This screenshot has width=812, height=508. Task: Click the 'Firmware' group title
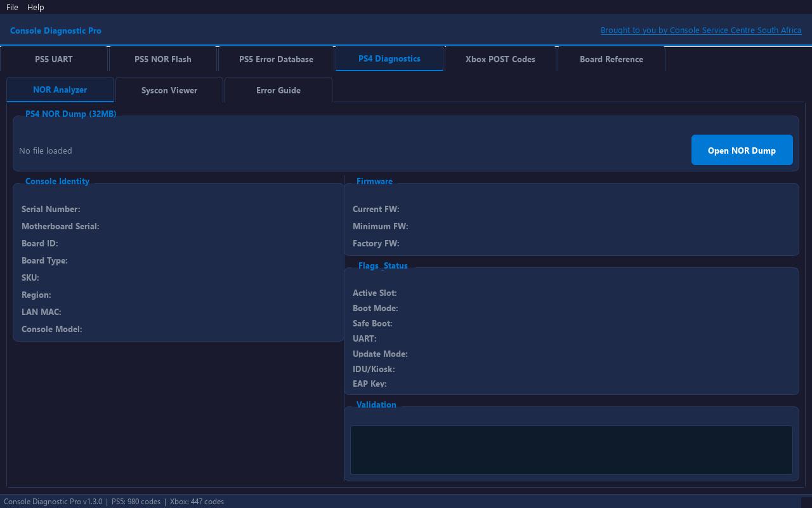tap(374, 181)
